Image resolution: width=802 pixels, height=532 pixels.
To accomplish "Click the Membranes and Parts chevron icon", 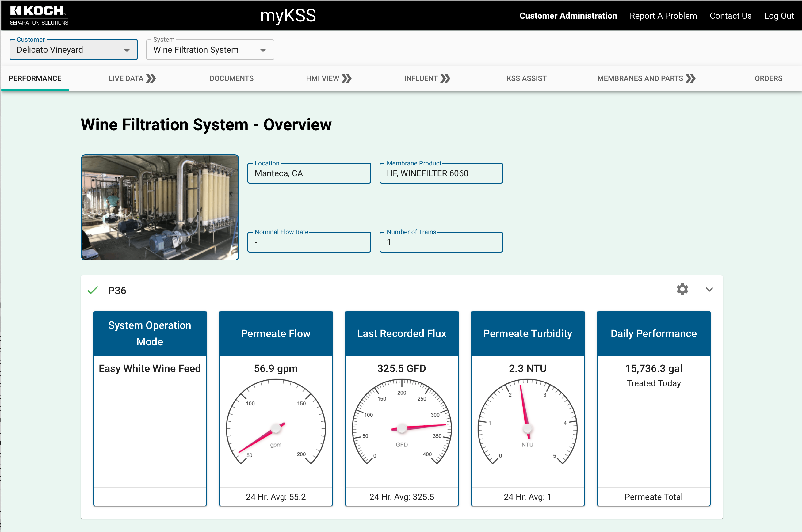I will point(691,78).
